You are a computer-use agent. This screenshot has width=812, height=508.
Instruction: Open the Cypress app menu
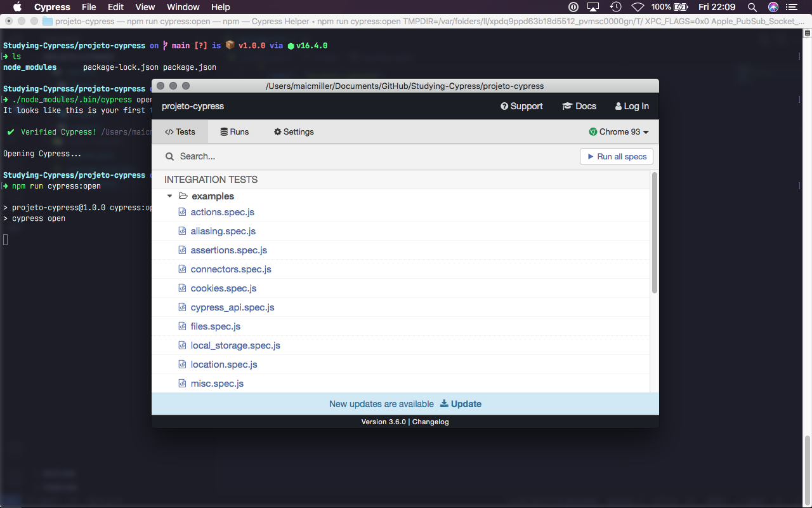click(x=52, y=7)
